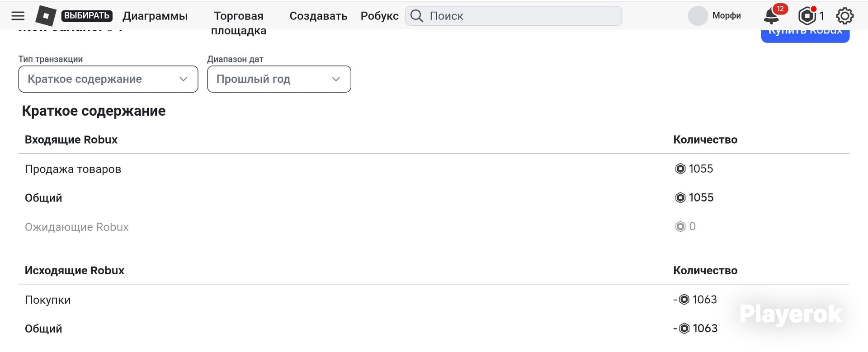Expand the Диапазон дат dropdown
868x352 pixels.
coord(279,79)
